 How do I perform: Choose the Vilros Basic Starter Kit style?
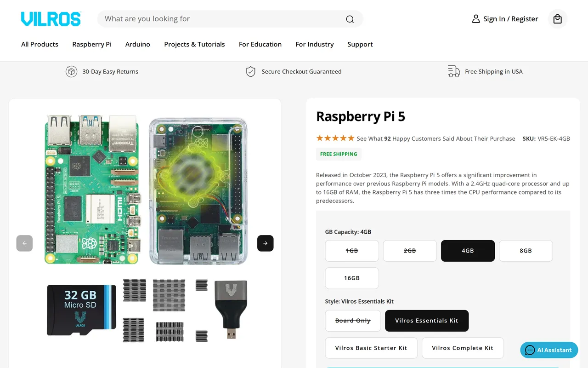[371, 348]
